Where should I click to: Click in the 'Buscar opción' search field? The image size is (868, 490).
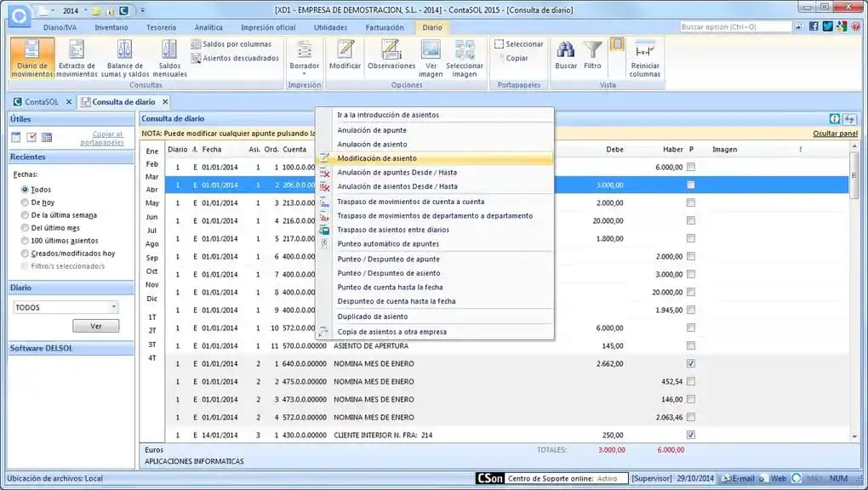point(736,26)
